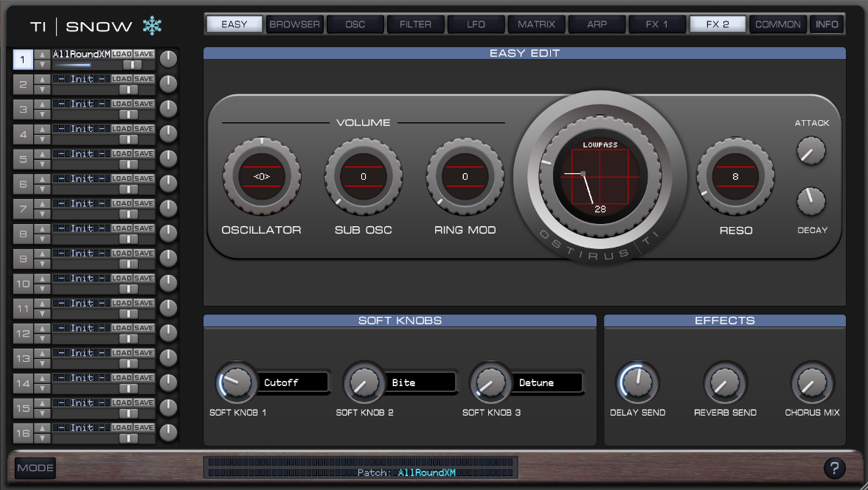The width and height of the screenshot is (868, 490).
Task: Click LOAD on part 11
Action: pyautogui.click(x=122, y=303)
